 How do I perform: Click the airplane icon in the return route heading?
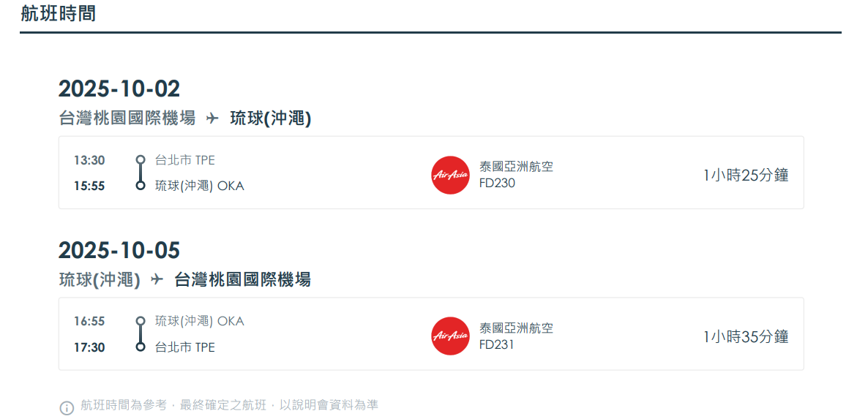pyautogui.click(x=157, y=279)
